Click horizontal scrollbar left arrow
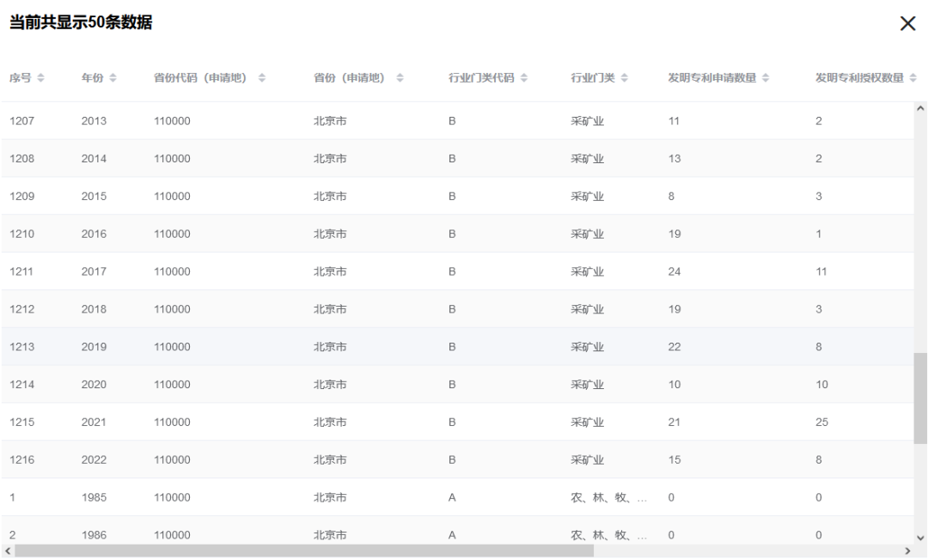This screenshot has height=560, width=928. [7, 551]
